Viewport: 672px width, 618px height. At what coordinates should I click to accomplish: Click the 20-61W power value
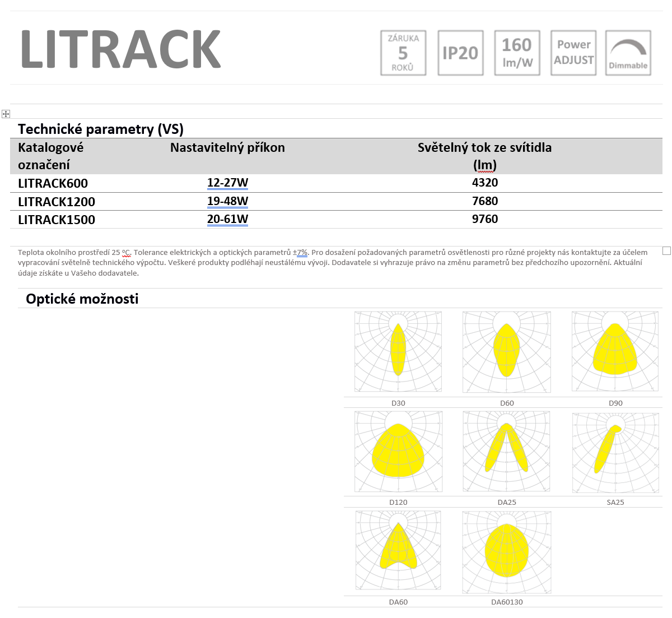[x=227, y=219]
